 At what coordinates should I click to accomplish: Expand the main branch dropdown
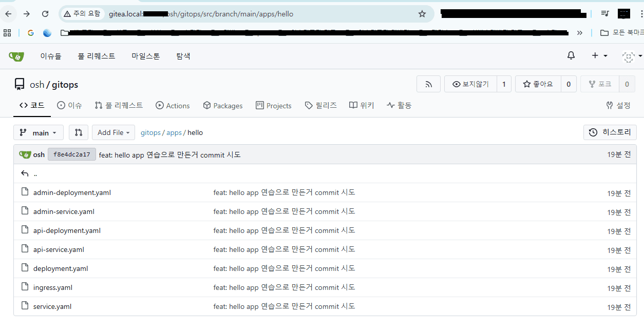[39, 132]
